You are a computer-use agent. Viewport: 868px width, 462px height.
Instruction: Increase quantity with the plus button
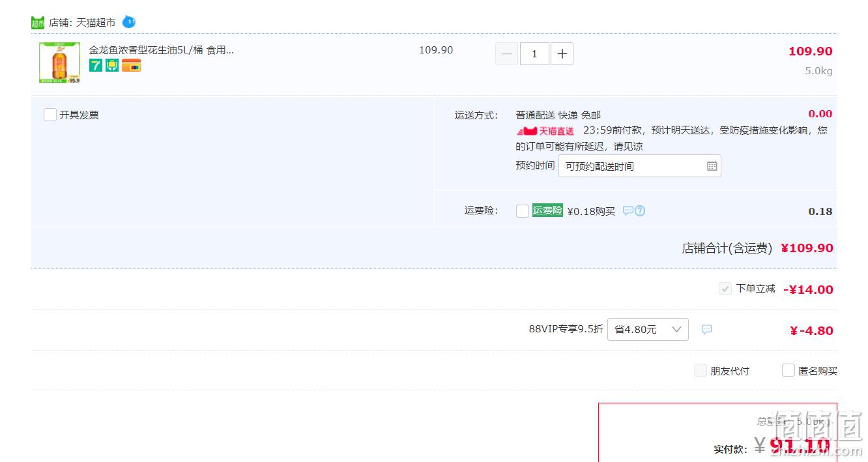(562, 53)
